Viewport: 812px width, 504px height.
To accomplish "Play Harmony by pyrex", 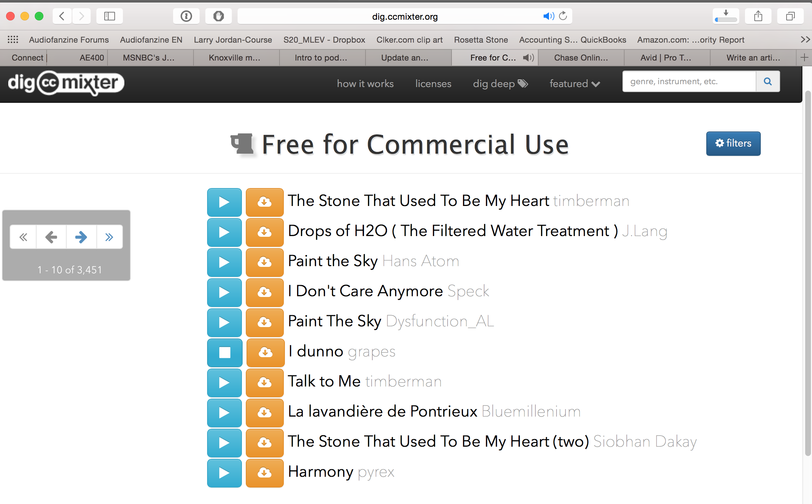I will pyautogui.click(x=224, y=473).
